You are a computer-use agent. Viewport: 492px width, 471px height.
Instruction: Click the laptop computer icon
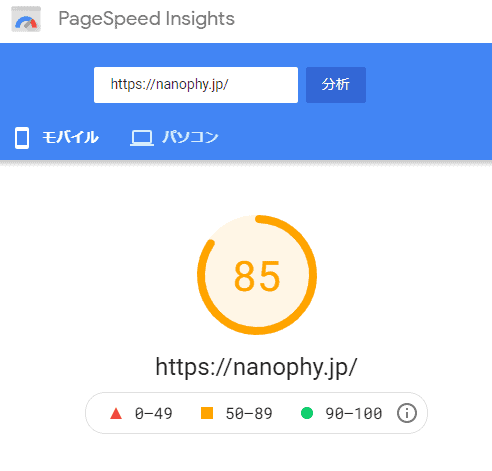tap(142, 138)
